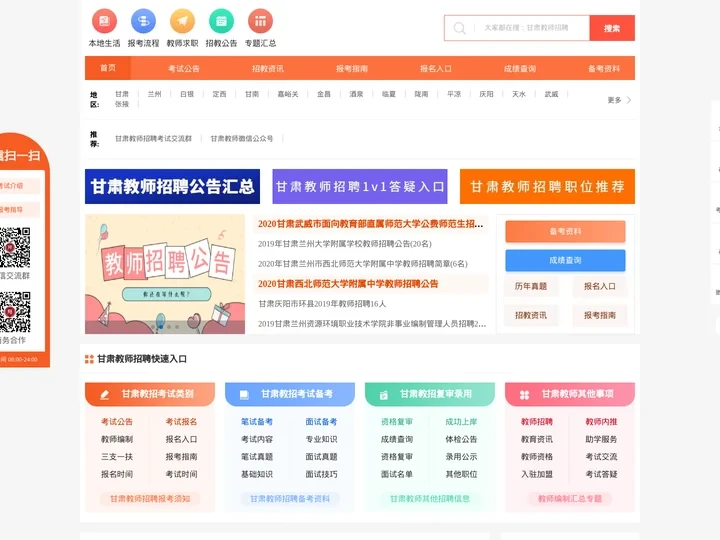The width and height of the screenshot is (720, 540).
Task: Click 甘肃教师招聘职位推荐 orange banner
Action: (x=547, y=186)
